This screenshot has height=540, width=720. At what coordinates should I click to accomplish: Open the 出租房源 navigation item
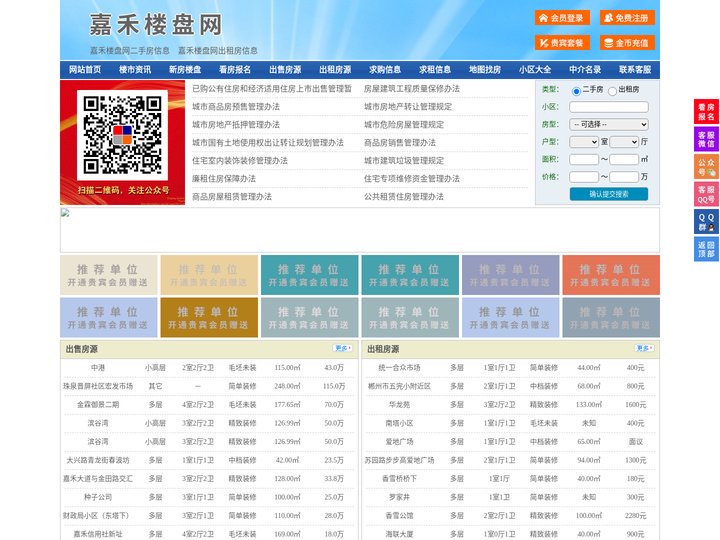pos(335,70)
